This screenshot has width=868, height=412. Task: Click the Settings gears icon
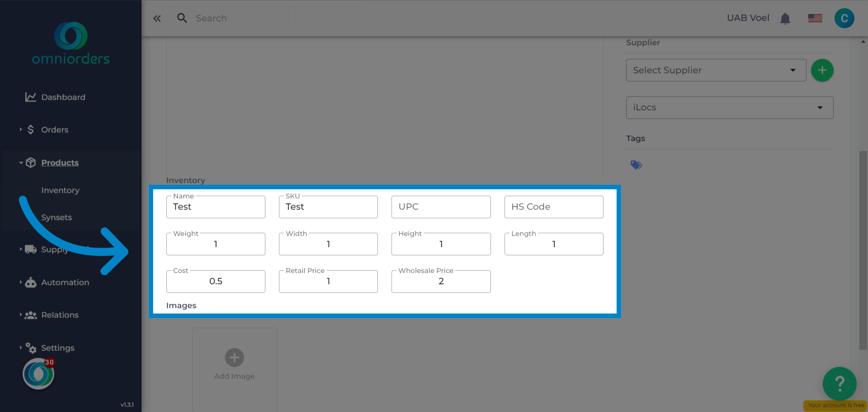pyautogui.click(x=30, y=348)
